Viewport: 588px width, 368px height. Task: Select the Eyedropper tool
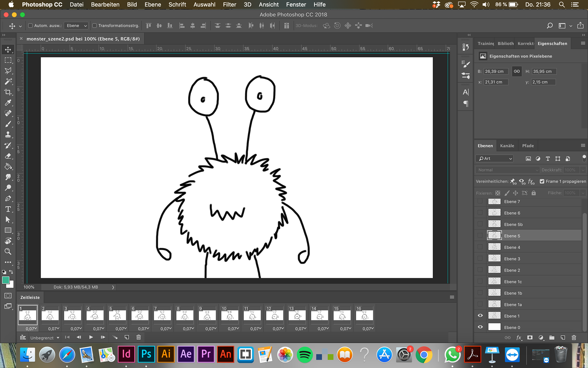(x=8, y=103)
